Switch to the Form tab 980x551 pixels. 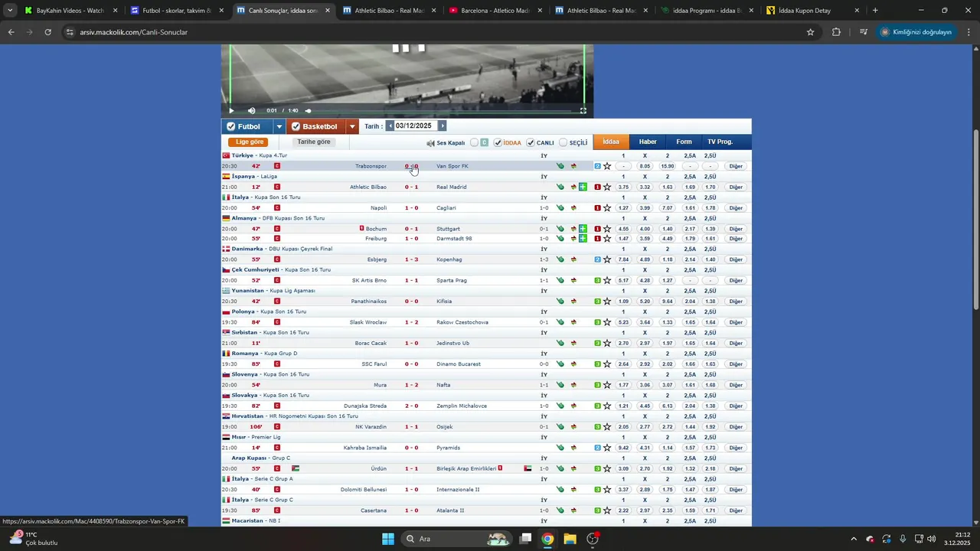click(x=684, y=142)
